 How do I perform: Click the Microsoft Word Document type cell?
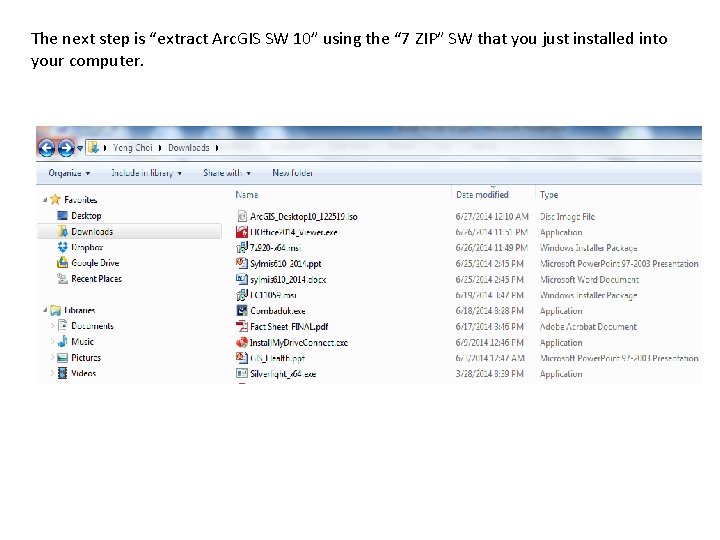click(589, 280)
